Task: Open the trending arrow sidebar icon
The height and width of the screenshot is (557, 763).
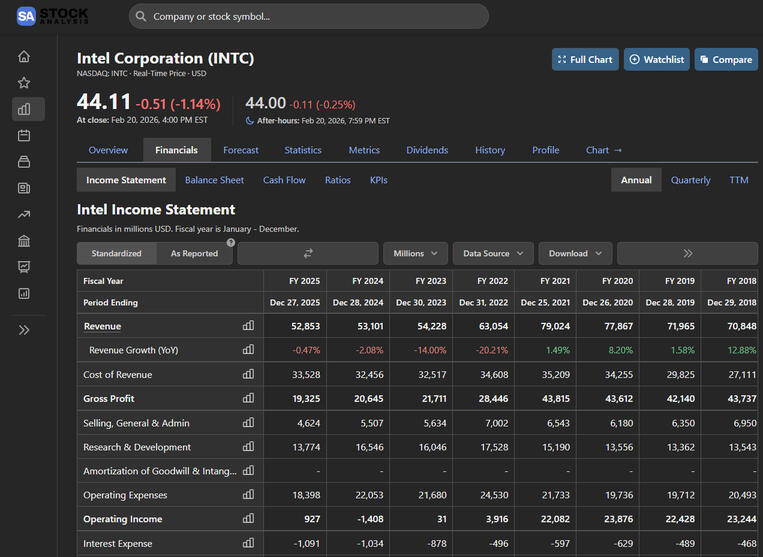Action: [x=24, y=214]
